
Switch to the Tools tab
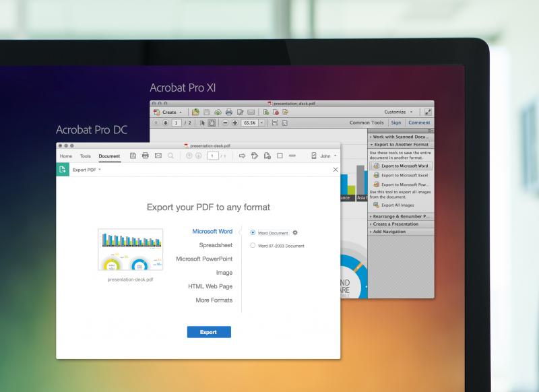pos(86,156)
